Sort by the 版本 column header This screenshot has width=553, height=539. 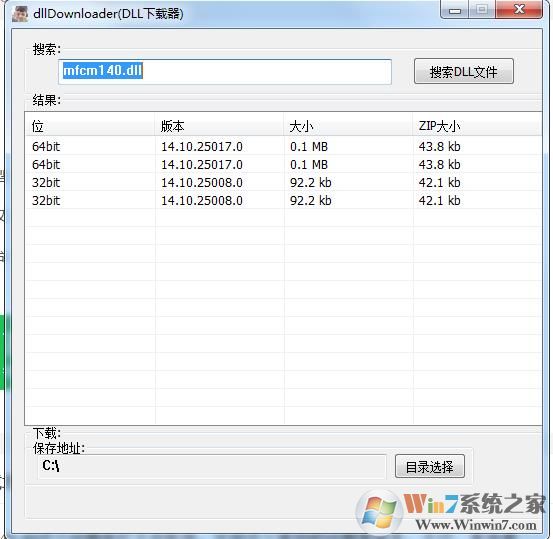[219, 126]
